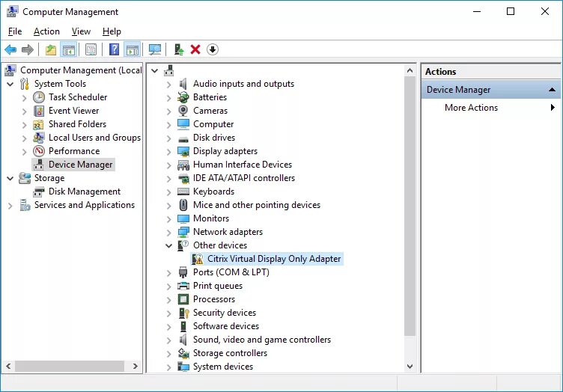Select Disk Management in tree
This screenshot has height=392, width=563.
tap(85, 192)
